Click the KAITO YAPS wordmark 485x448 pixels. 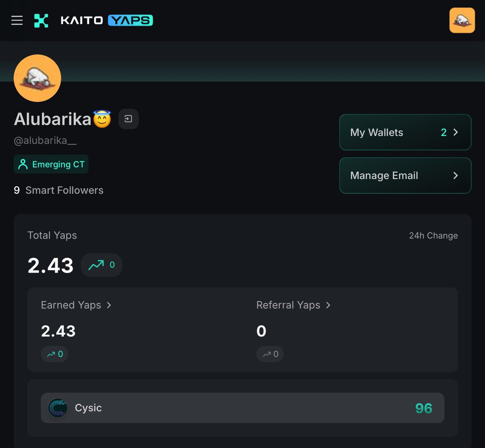[x=107, y=20]
